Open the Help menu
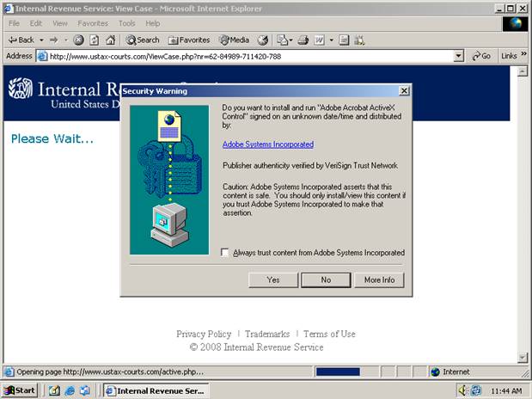The image size is (532, 399). [x=152, y=23]
